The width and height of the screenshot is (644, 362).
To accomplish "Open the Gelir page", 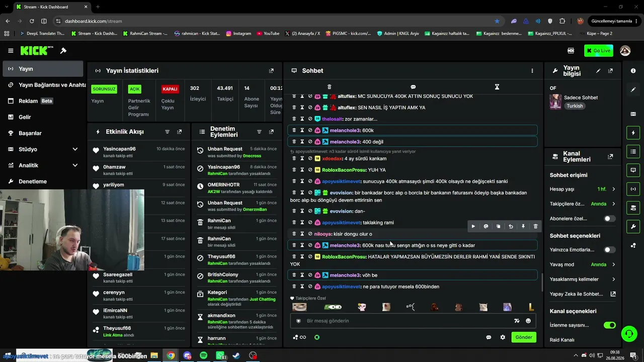I will coord(42,117).
